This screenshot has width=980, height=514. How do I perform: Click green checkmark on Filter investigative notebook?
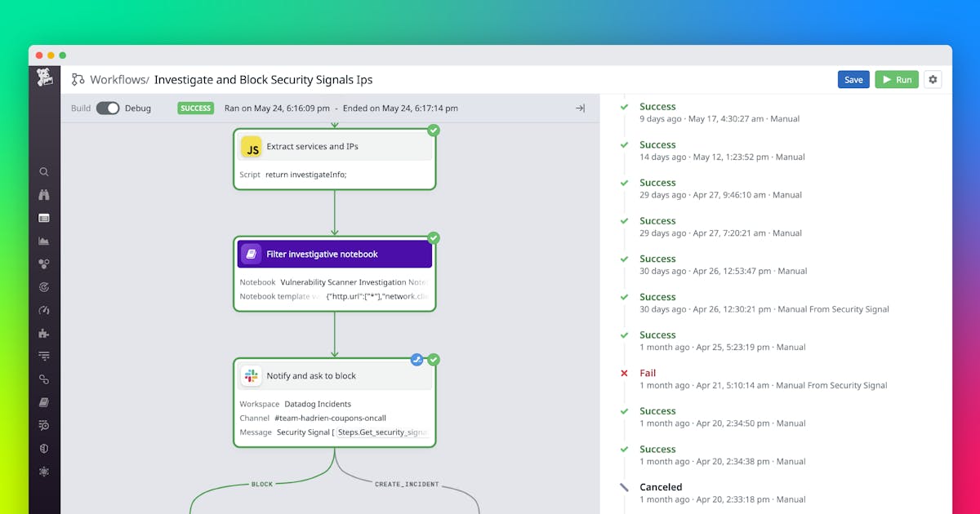pos(434,238)
